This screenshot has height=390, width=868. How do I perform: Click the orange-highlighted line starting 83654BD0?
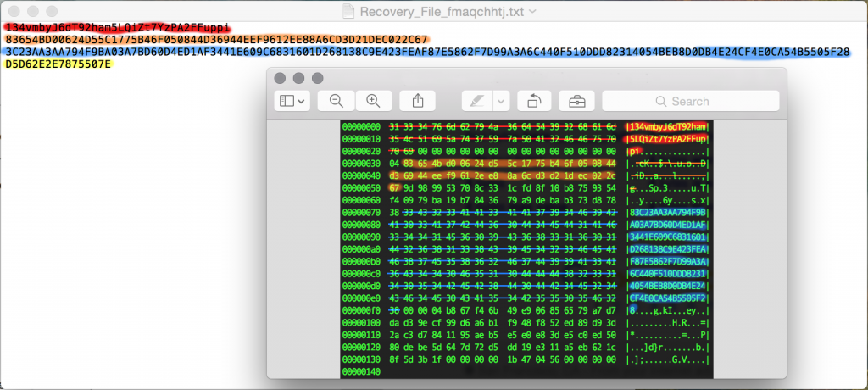(216, 40)
